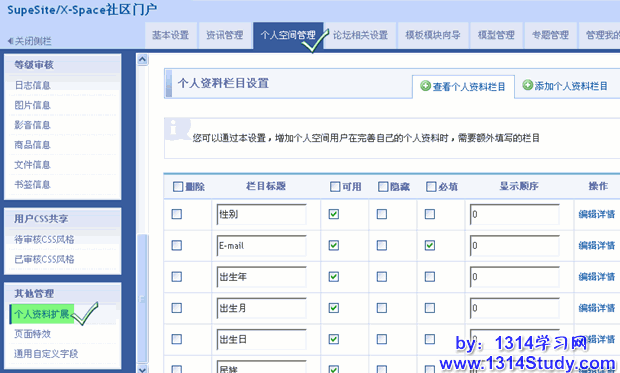Toggle the 可用 select-all header checkbox
The width and height of the screenshot is (620, 373).
(335, 187)
